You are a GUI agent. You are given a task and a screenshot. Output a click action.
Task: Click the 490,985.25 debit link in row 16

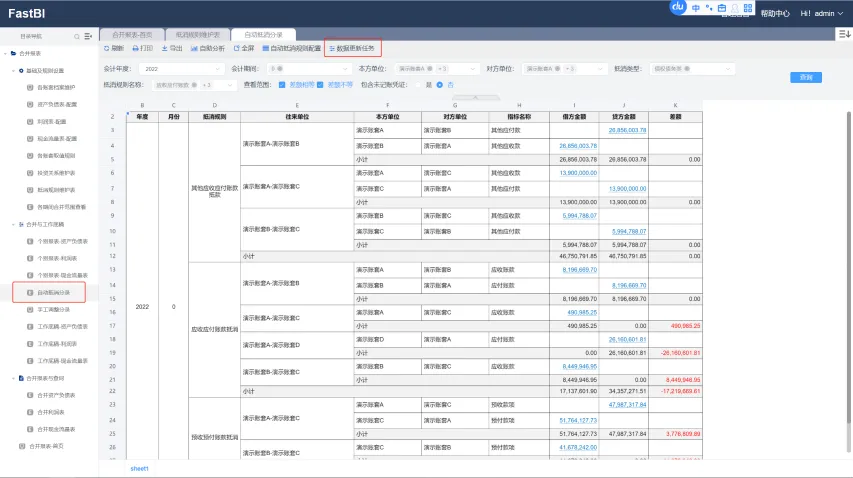(582, 313)
